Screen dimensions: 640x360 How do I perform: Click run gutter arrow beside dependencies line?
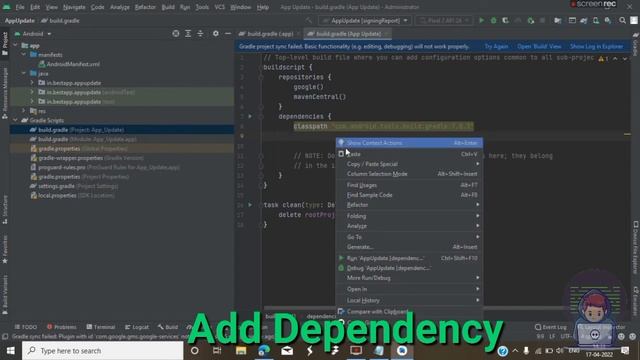point(250,116)
